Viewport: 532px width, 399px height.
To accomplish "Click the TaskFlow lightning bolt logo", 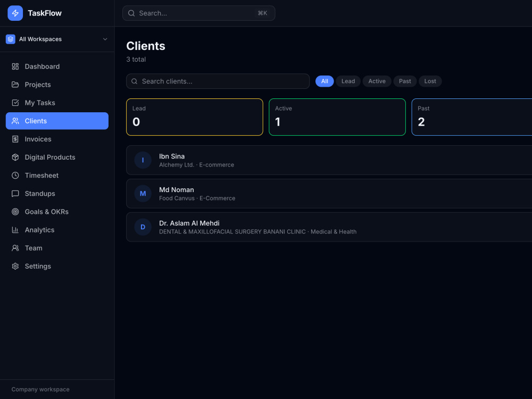I will click(15, 13).
